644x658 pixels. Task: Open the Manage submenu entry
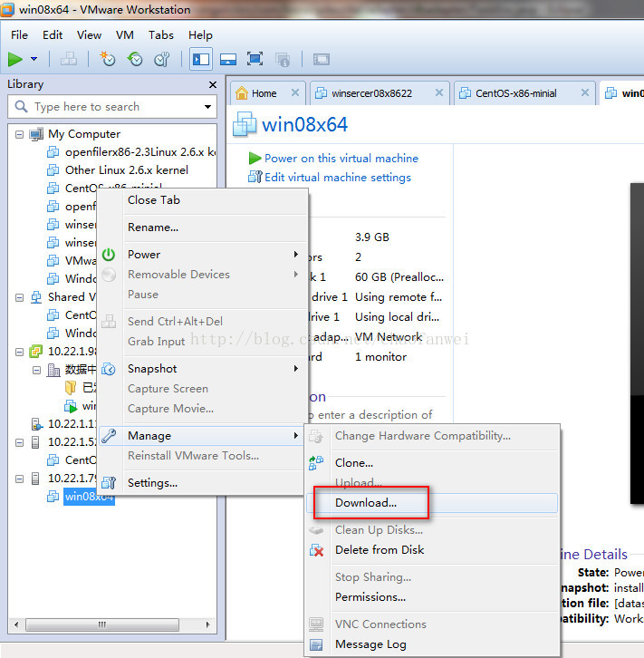pyautogui.click(x=203, y=436)
